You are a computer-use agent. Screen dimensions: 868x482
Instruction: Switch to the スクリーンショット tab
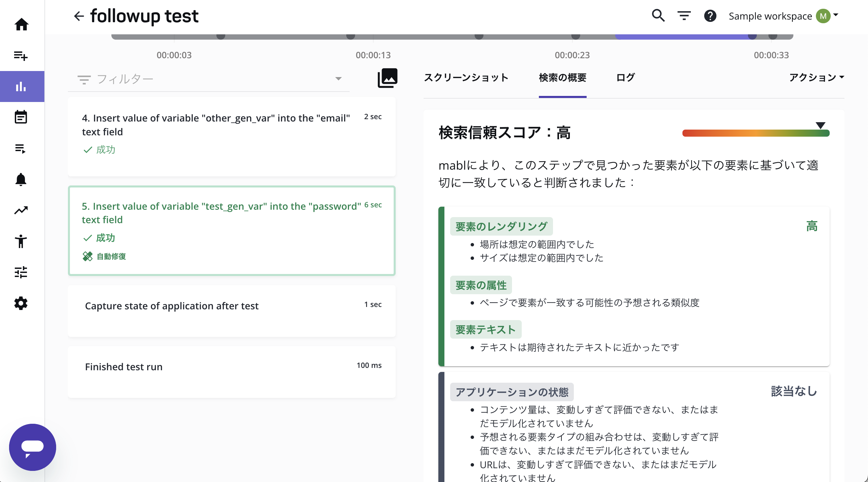[x=466, y=77]
